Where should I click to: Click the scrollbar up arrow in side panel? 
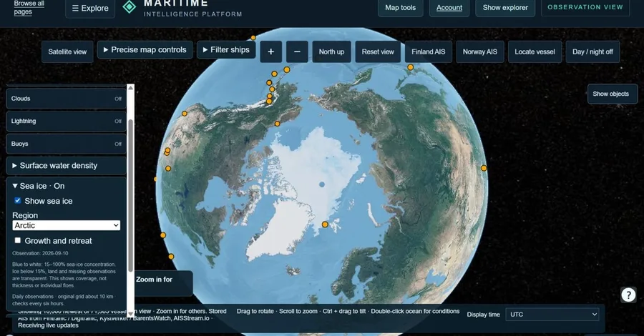click(x=131, y=88)
